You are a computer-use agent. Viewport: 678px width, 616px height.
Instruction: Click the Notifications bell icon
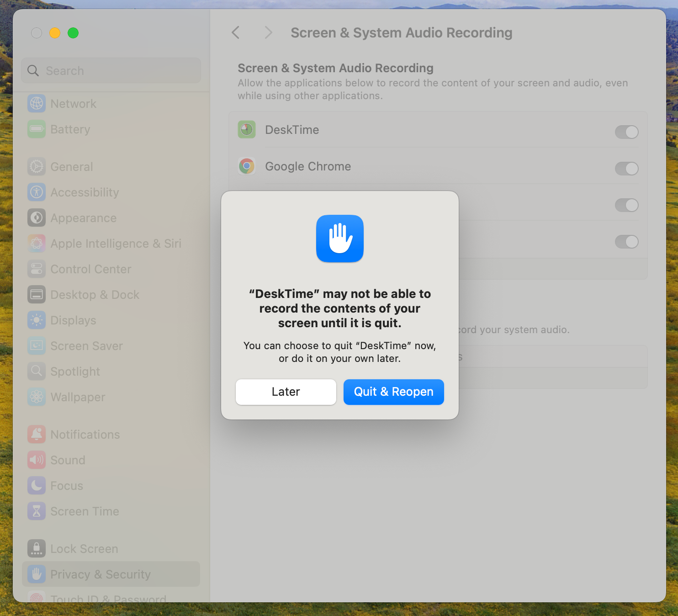tap(37, 435)
